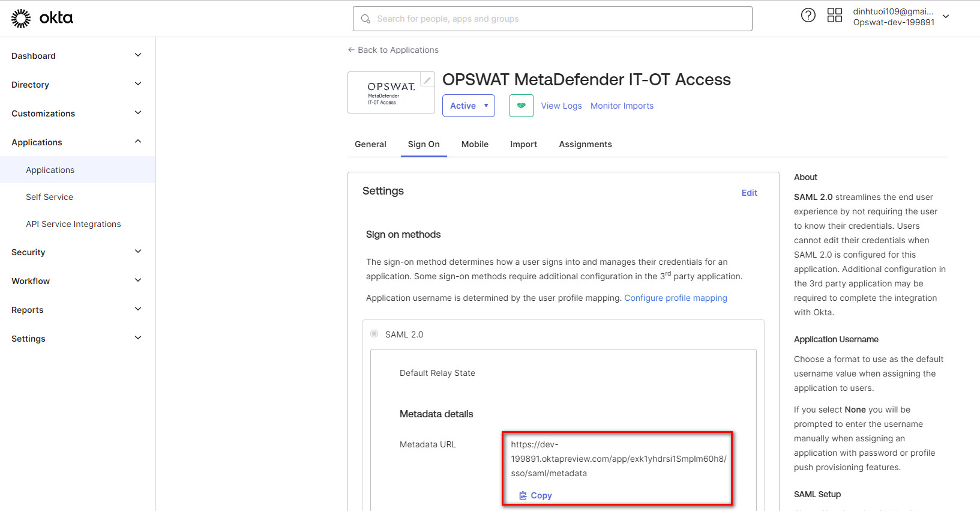Switch to the General tab
Viewport: 980px width, 511px height.
pyautogui.click(x=370, y=144)
